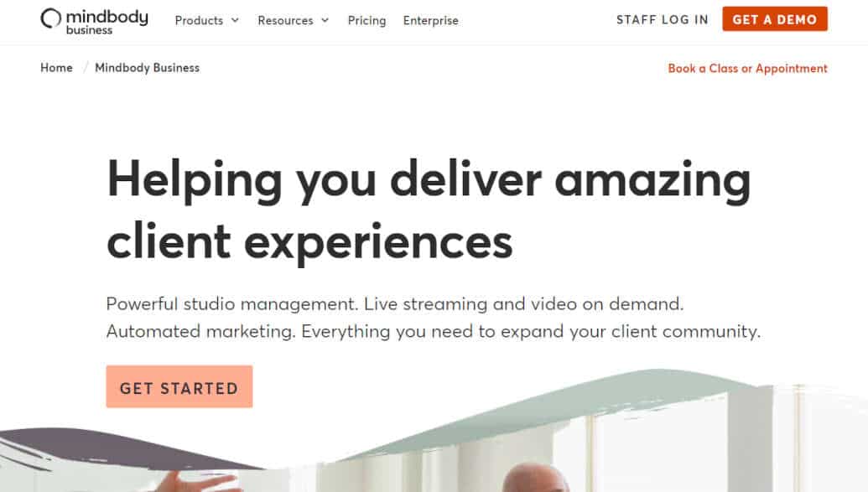Open the Resources menu
This screenshot has height=492, width=868.
coord(285,20)
